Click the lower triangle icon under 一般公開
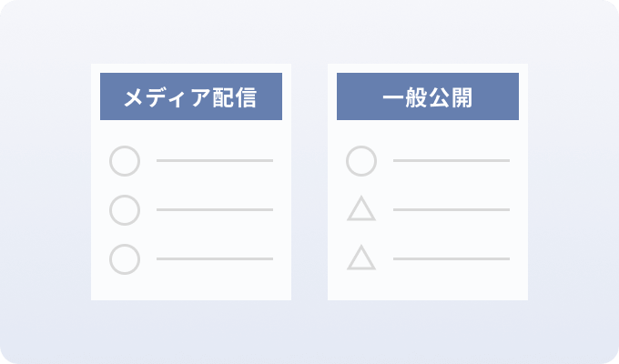Viewport: 619px width, 364px height. click(361, 258)
